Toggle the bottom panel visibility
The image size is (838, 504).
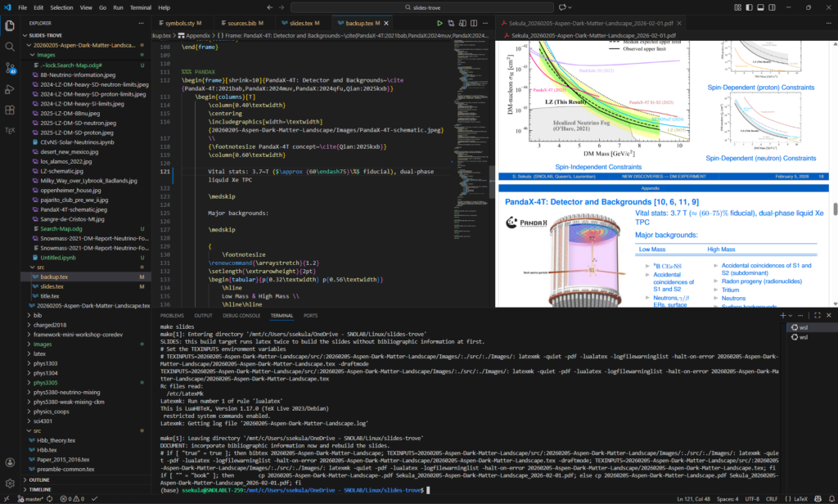[760, 7]
